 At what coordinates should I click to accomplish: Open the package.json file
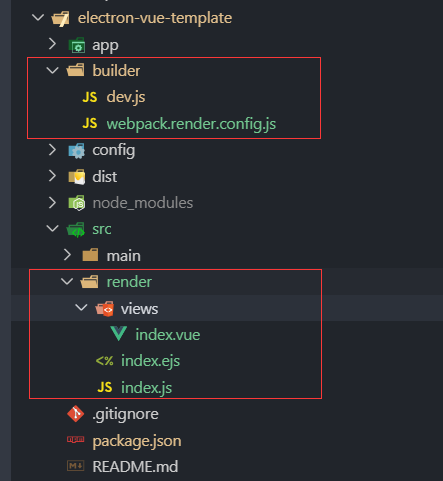137,441
